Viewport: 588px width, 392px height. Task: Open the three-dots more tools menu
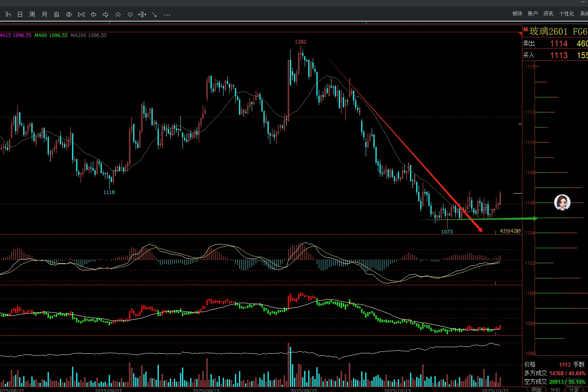point(167,15)
